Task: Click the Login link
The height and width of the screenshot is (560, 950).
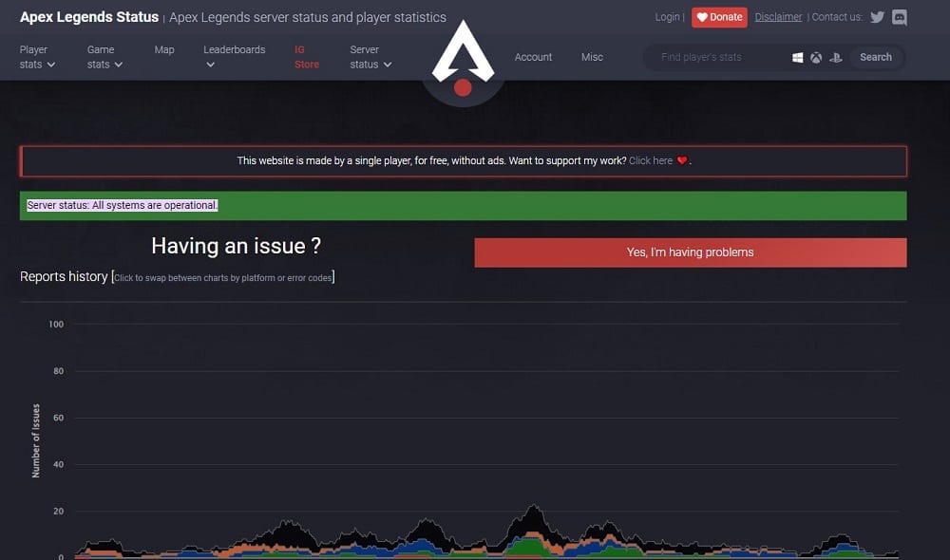Action: coord(667,17)
